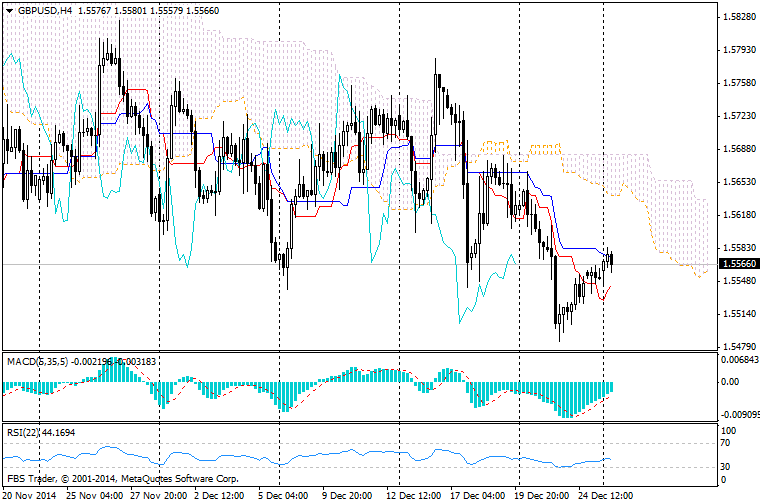The image size is (760, 504).
Task: Click price scale value 1.57930
Action: click(x=739, y=50)
